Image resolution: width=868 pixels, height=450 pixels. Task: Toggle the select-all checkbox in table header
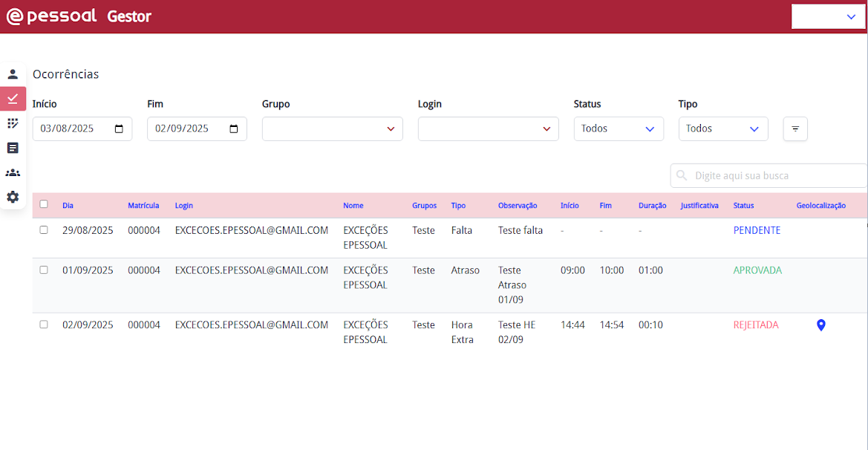(x=44, y=204)
